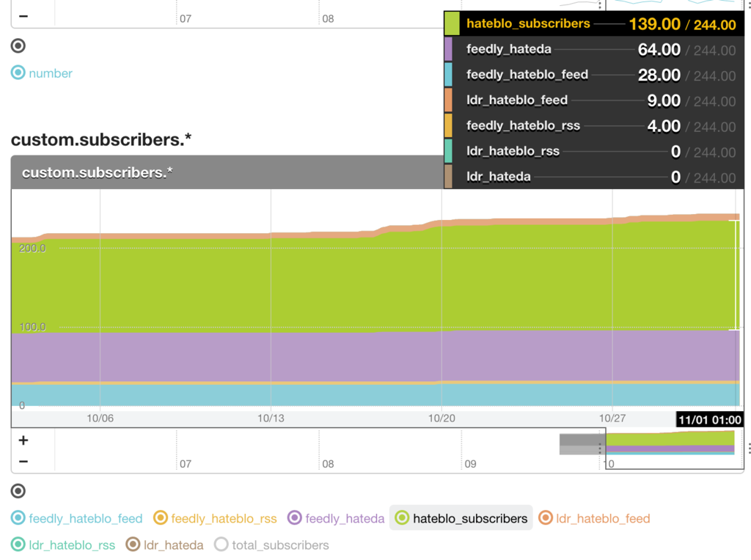Zoom out with the minus button on the top timeline
The image size is (751, 560).
tap(23, 16)
